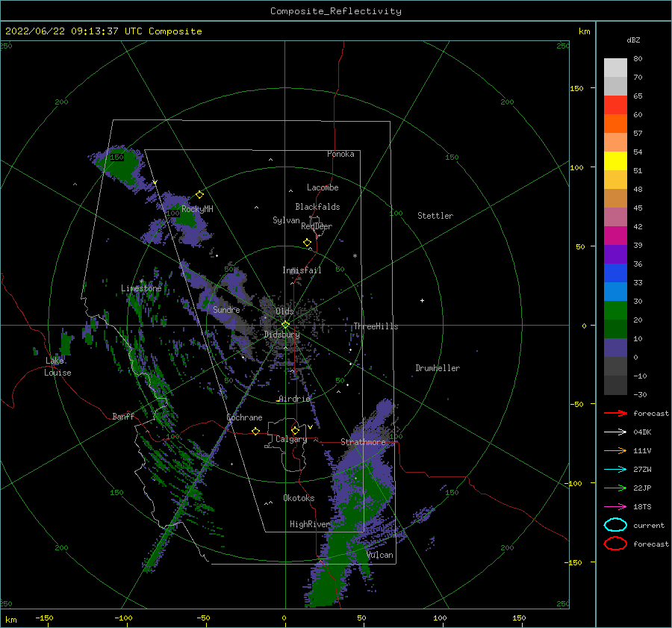Viewport: 672px width, 628px height.
Task: Click the Strathmore label
Action: coord(363,441)
